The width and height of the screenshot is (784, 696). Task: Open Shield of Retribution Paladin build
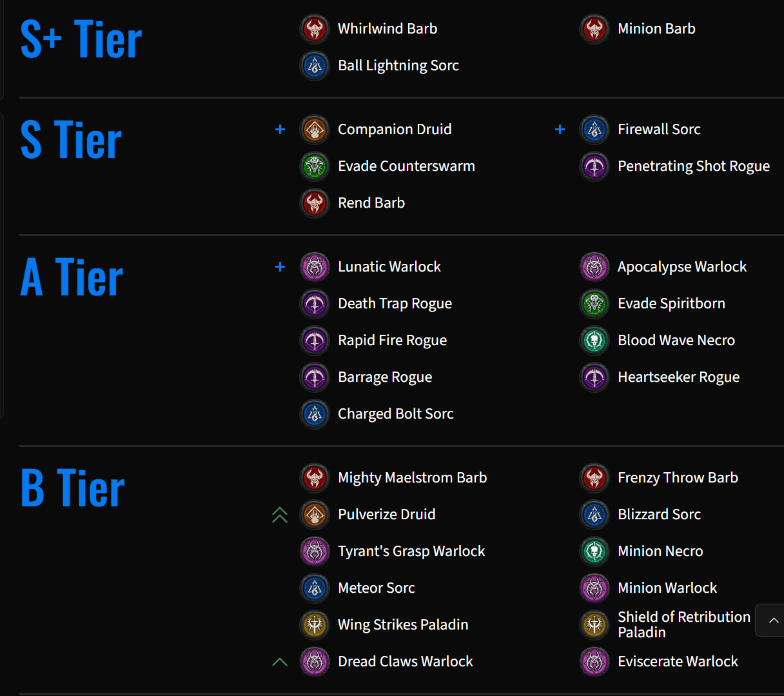684,624
